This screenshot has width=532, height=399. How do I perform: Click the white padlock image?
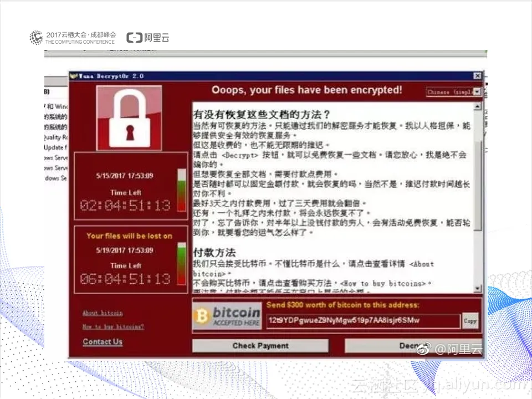(129, 117)
